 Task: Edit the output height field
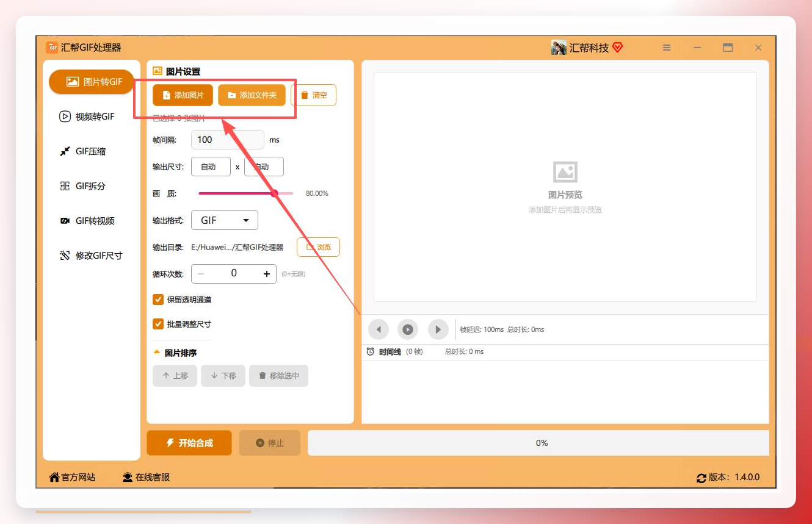[x=264, y=167]
